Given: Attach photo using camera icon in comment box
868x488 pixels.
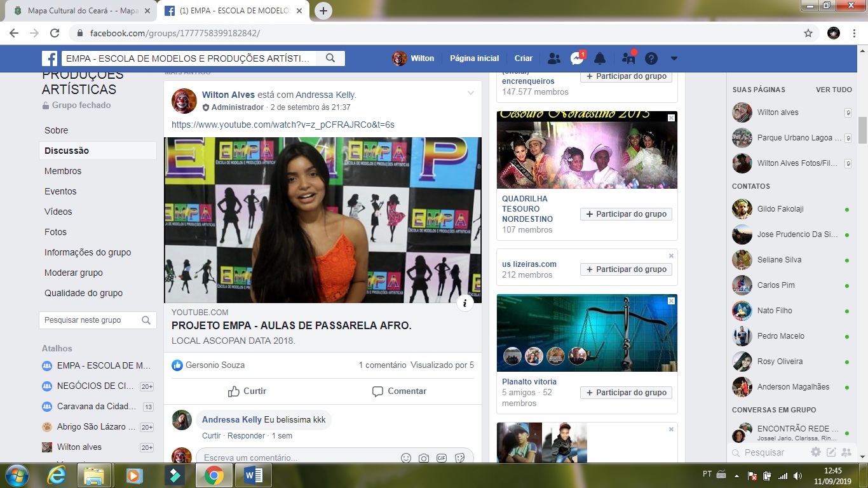Looking at the screenshot, I should tap(424, 457).
